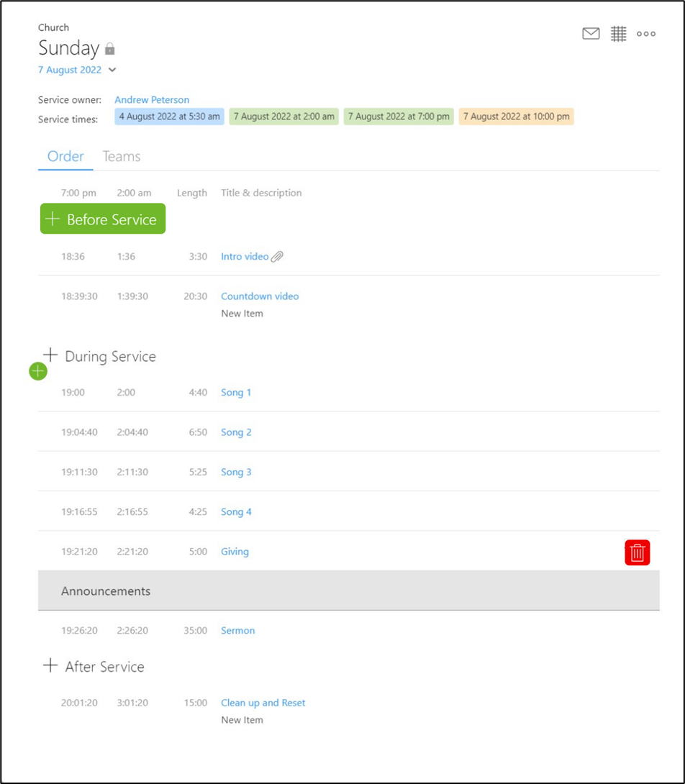Select the 7 August 2022 10:00 pm service time
The height and width of the screenshot is (784, 685).
517,117
